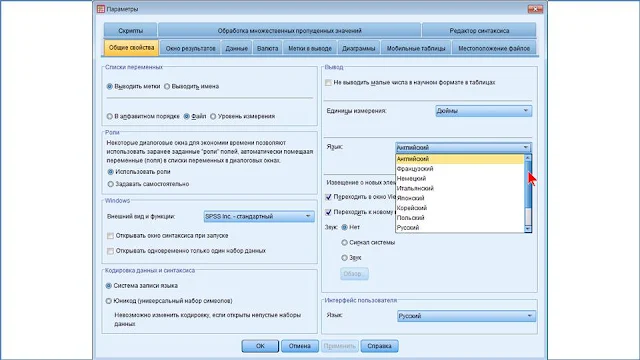
Task: Choose Японский in language list
Action: coord(460,198)
